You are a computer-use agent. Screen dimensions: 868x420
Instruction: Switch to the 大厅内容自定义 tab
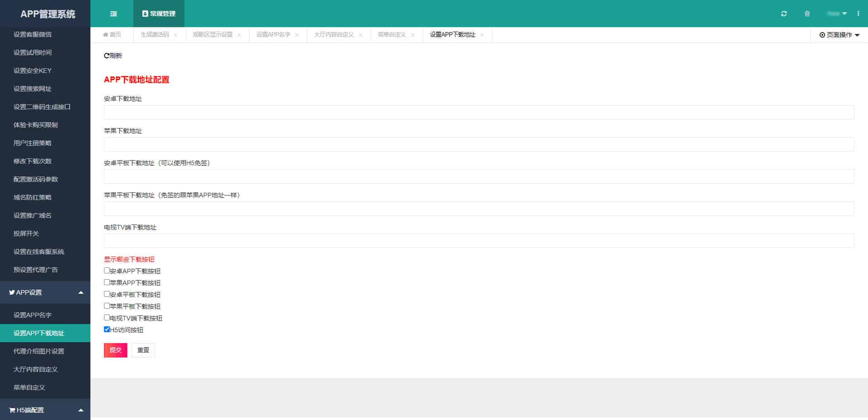(x=334, y=35)
